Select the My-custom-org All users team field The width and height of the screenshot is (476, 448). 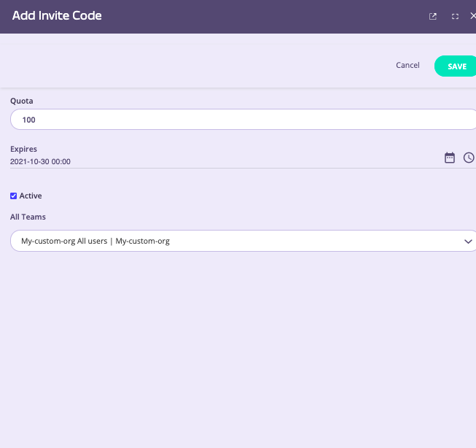pos(219,241)
